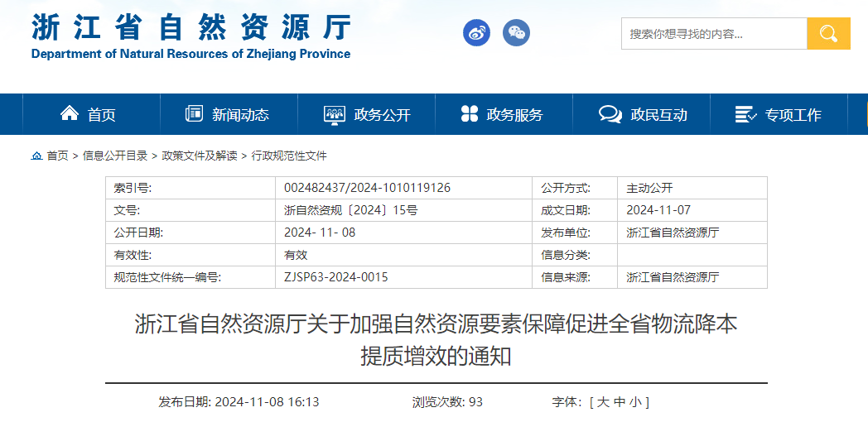Open the 政民互动 navigation menu item
This screenshot has width=868, height=422.
[x=642, y=114]
